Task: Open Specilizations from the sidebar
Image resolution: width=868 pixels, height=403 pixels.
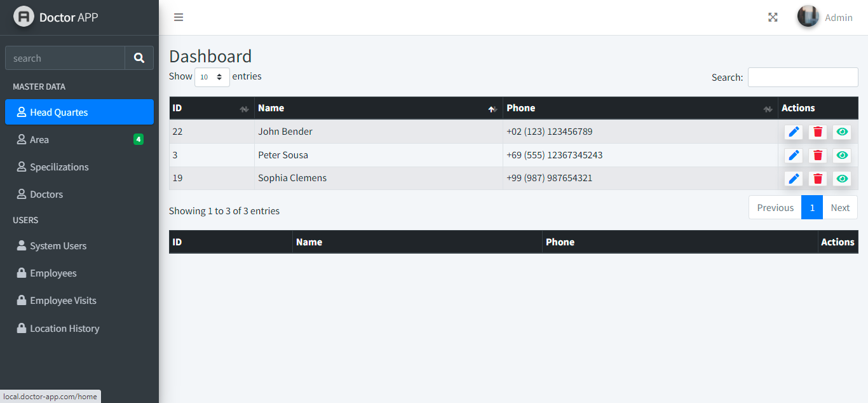Action: (x=60, y=167)
